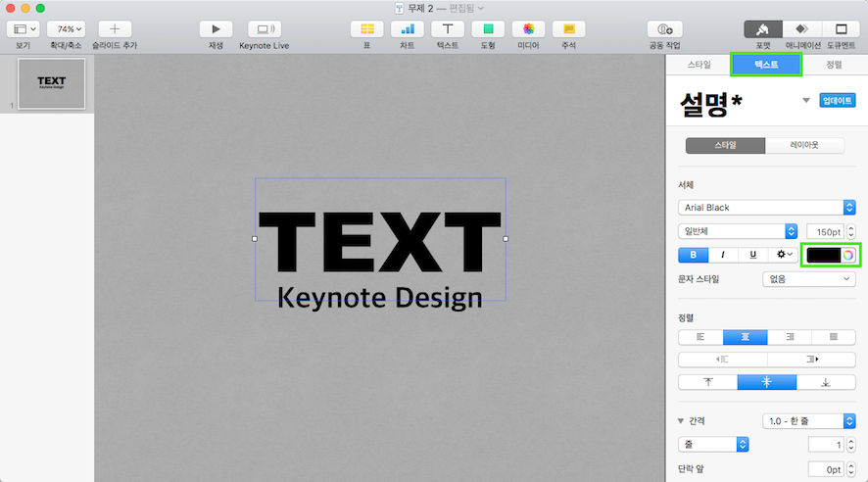
Task: Click the TEXT heading on the slide
Action: (380, 242)
